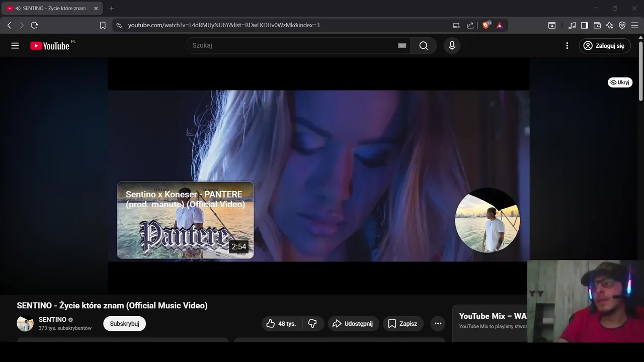Viewport: 644px width, 362px height.
Task: Share video using Udostępnij
Action: click(x=353, y=324)
